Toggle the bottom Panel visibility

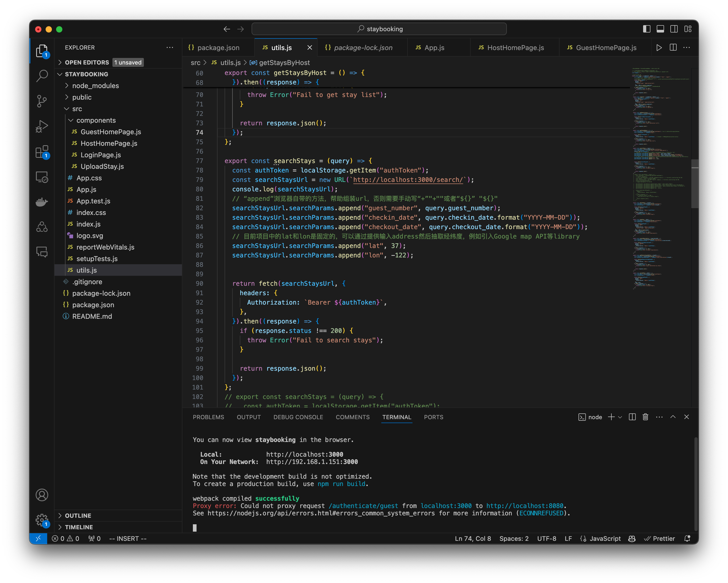[x=660, y=29]
